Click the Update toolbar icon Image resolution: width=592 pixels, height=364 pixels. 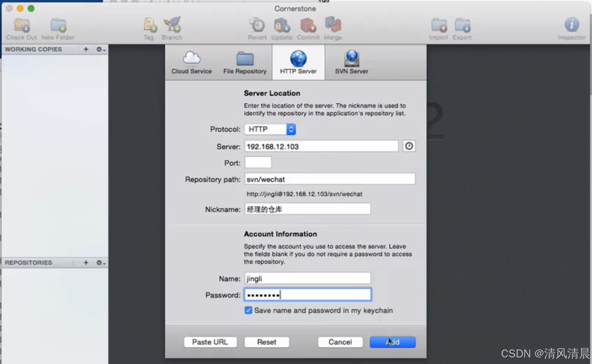pyautogui.click(x=282, y=25)
